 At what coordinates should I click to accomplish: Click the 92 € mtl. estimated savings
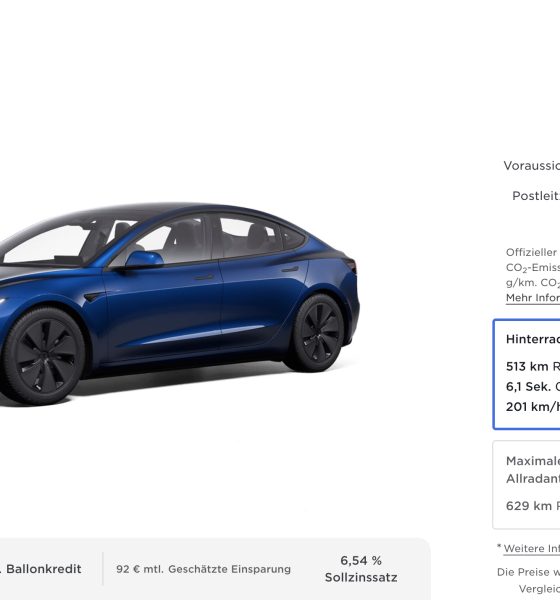[140, 569]
